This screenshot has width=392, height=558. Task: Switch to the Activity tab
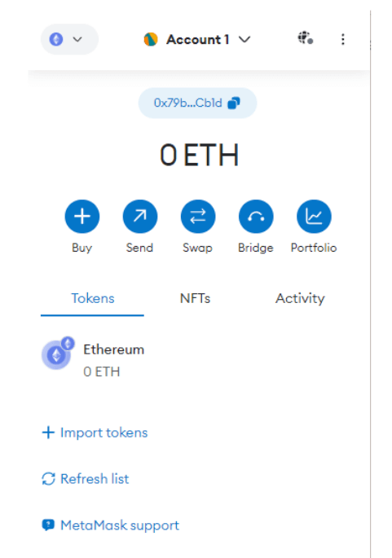pyautogui.click(x=300, y=298)
